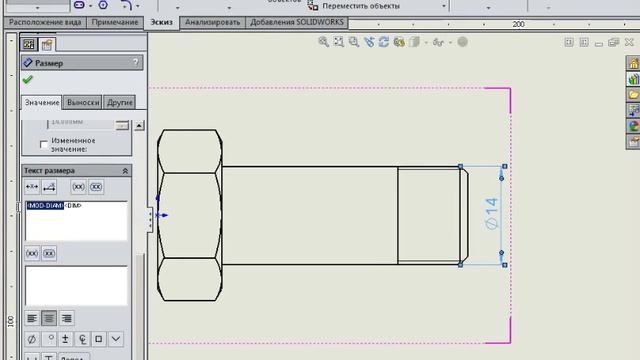This screenshot has height=360, width=640.
Task: Click the splitter handle beside the property panel
Action: pos(150,220)
